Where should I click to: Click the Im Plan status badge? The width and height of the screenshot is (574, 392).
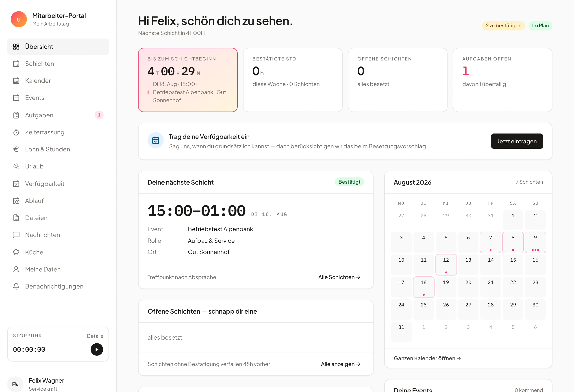pyautogui.click(x=540, y=26)
